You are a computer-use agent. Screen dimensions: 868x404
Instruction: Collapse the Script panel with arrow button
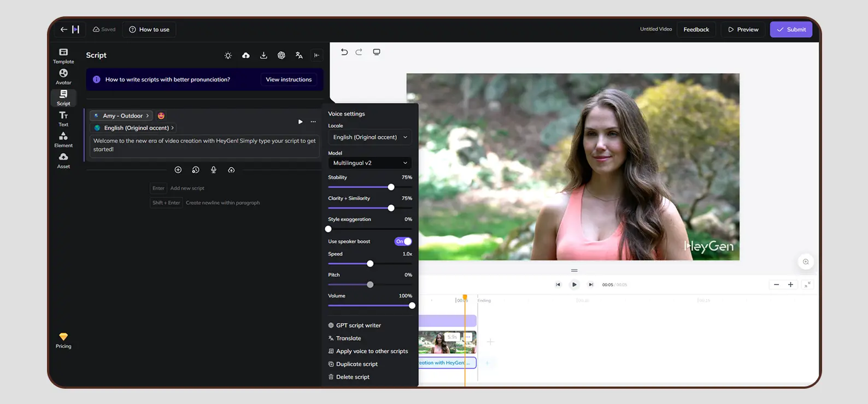(x=316, y=55)
